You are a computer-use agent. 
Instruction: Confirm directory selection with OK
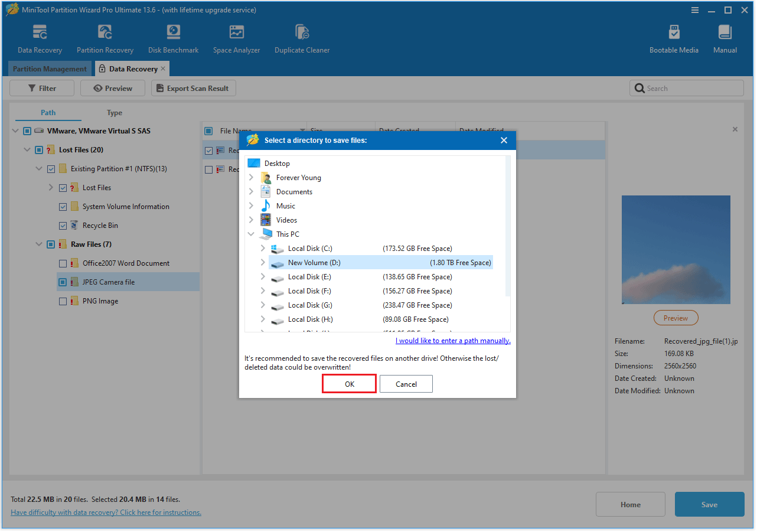(348, 383)
